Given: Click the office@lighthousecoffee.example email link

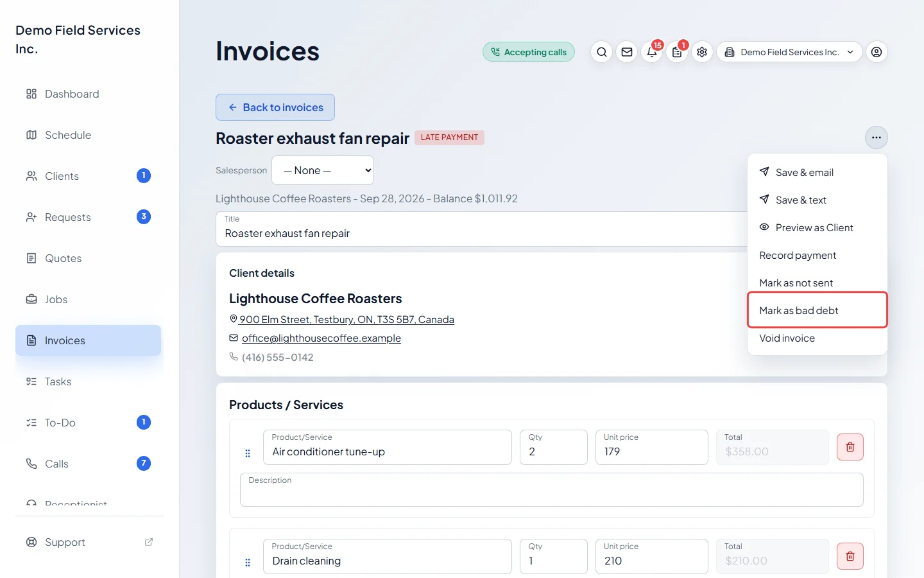Looking at the screenshot, I should [321, 338].
